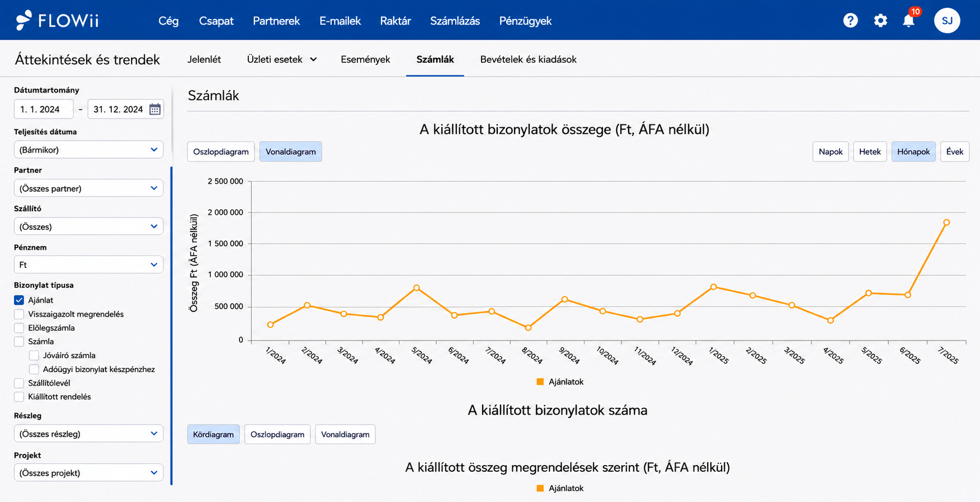Screen dimensions: 980x502
Task: Expand the Üzleti esetek tab menu
Action: click(282, 59)
